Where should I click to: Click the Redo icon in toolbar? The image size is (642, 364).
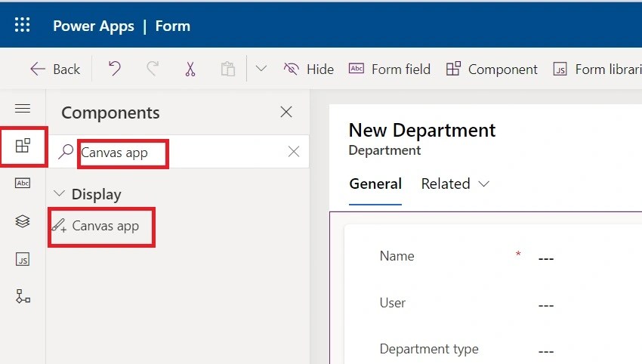click(x=153, y=69)
